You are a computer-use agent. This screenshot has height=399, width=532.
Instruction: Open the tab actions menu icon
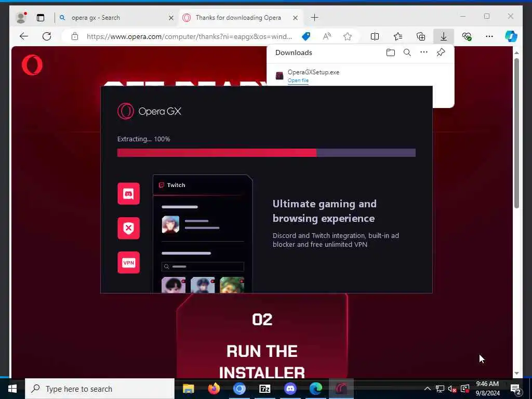point(41,18)
